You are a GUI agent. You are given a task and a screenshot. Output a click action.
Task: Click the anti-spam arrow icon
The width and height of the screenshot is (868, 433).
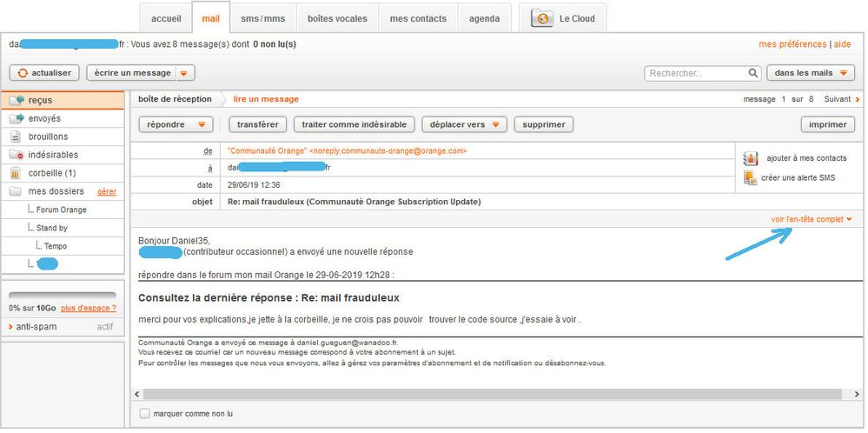pyautogui.click(x=10, y=327)
